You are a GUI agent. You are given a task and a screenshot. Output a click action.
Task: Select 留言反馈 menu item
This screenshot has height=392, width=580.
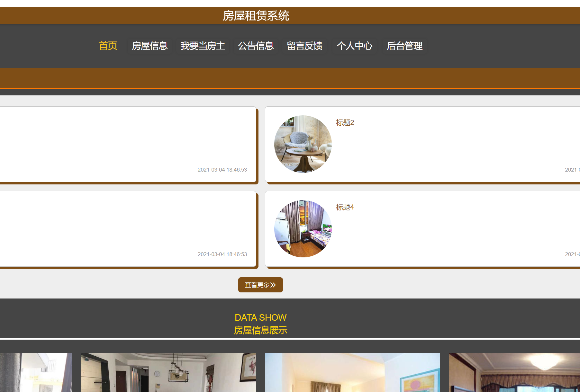click(x=305, y=46)
